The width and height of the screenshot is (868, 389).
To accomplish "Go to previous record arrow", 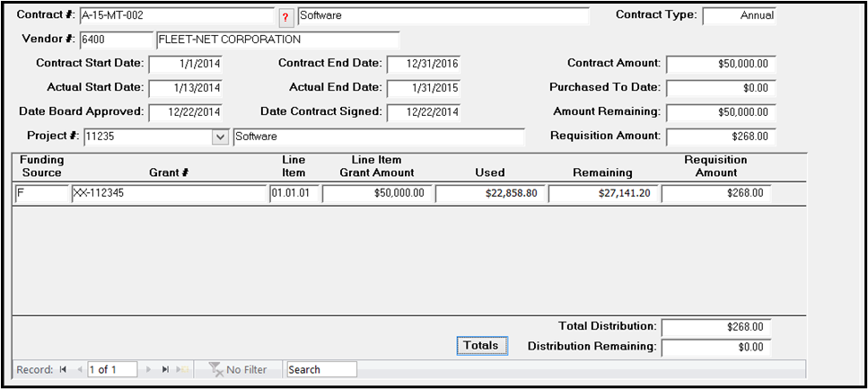I will click(79, 369).
